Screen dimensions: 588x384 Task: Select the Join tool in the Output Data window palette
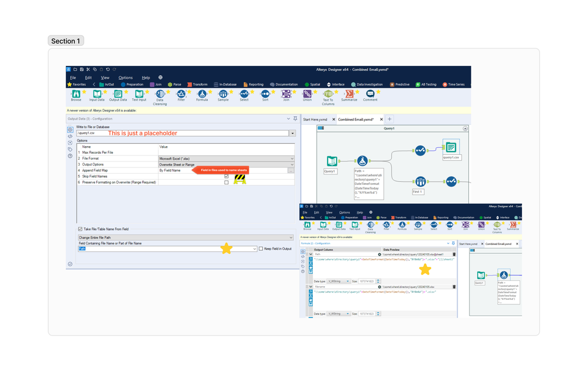pyautogui.click(x=286, y=95)
